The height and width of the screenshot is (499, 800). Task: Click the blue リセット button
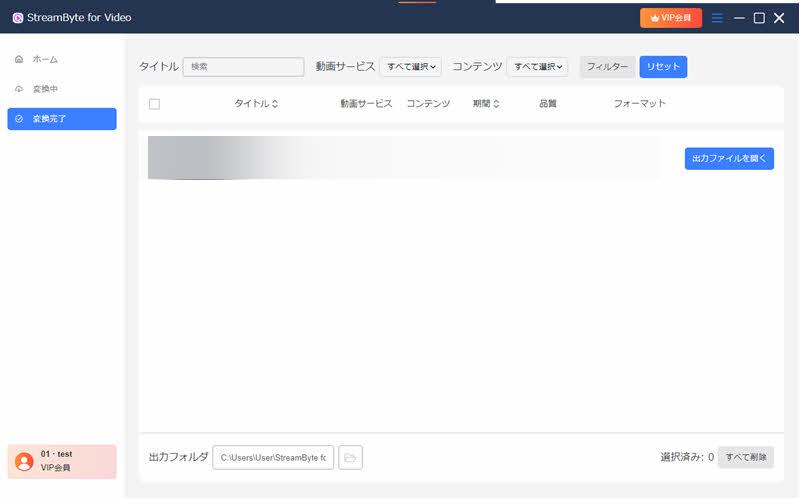tap(663, 67)
